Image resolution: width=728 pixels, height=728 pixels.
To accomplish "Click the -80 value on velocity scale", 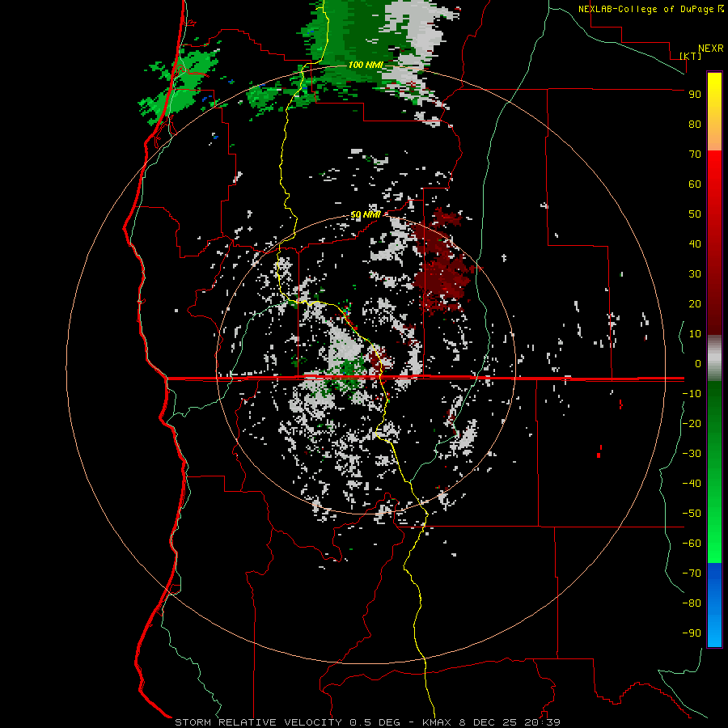I will coord(692,603).
